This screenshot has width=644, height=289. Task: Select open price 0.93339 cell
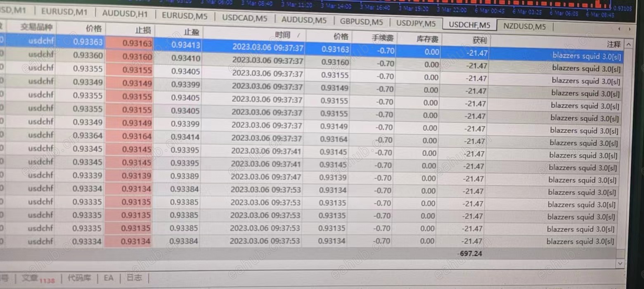click(x=87, y=175)
